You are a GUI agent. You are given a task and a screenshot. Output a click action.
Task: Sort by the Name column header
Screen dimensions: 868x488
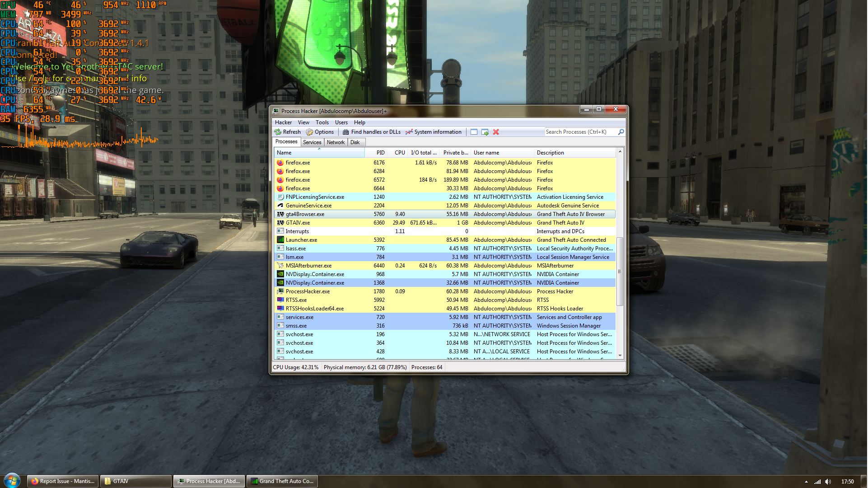(285, 153)
